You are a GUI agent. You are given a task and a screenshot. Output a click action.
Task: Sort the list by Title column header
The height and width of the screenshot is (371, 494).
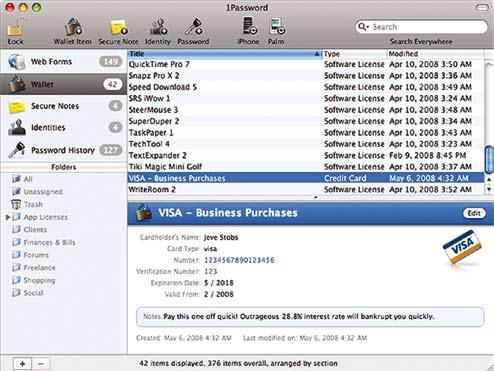click(225, 54)
